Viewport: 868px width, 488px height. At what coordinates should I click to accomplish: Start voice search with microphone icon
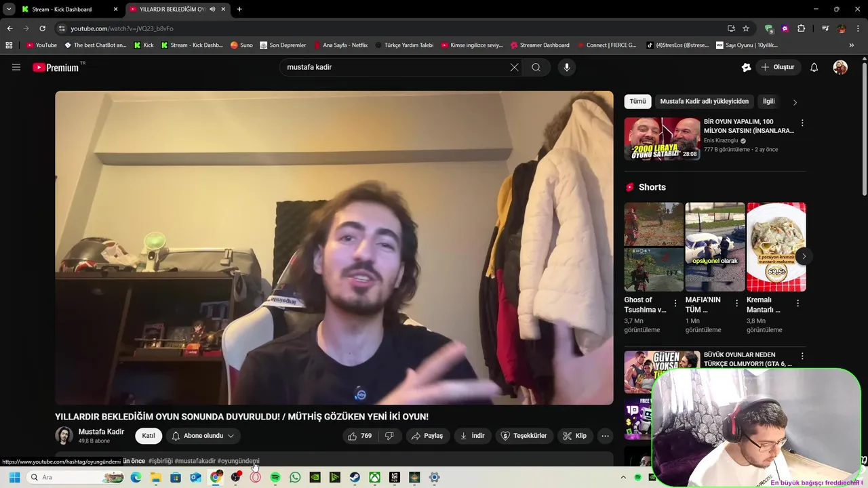(567, 67)
